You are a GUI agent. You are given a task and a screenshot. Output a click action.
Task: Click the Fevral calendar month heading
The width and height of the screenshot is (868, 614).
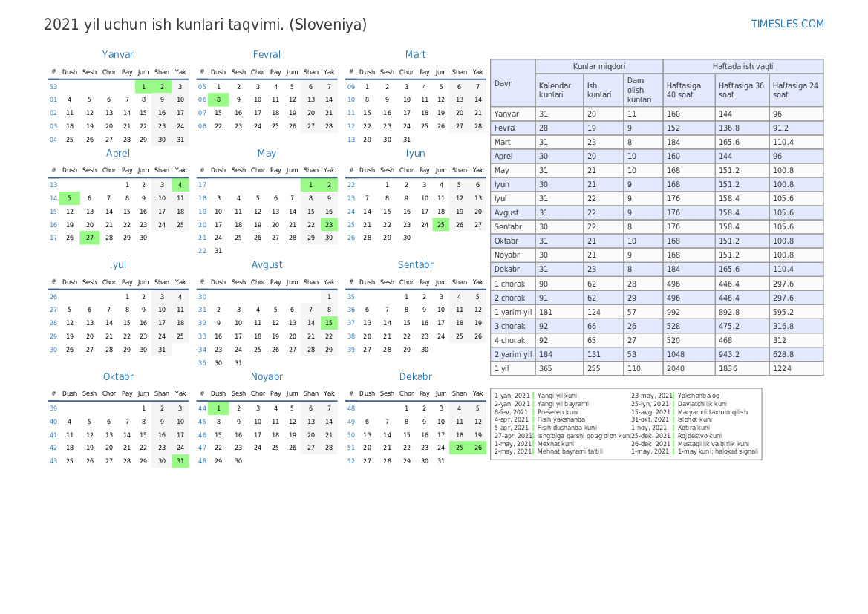pos(267,54)
